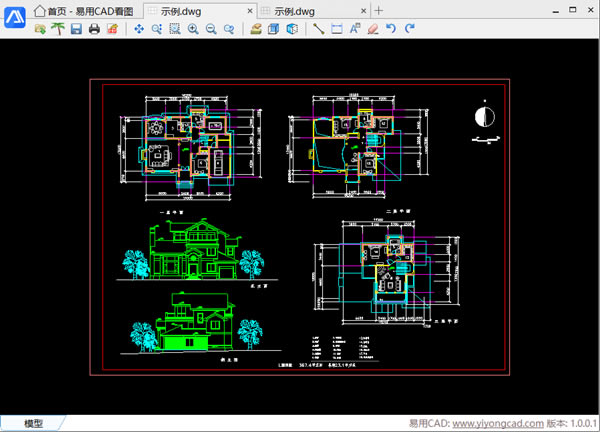Image resolution: width=600 pixels, height=432 pixels.
Task: Click the green front elevation house drawing
Action: [x=194, y=249]
